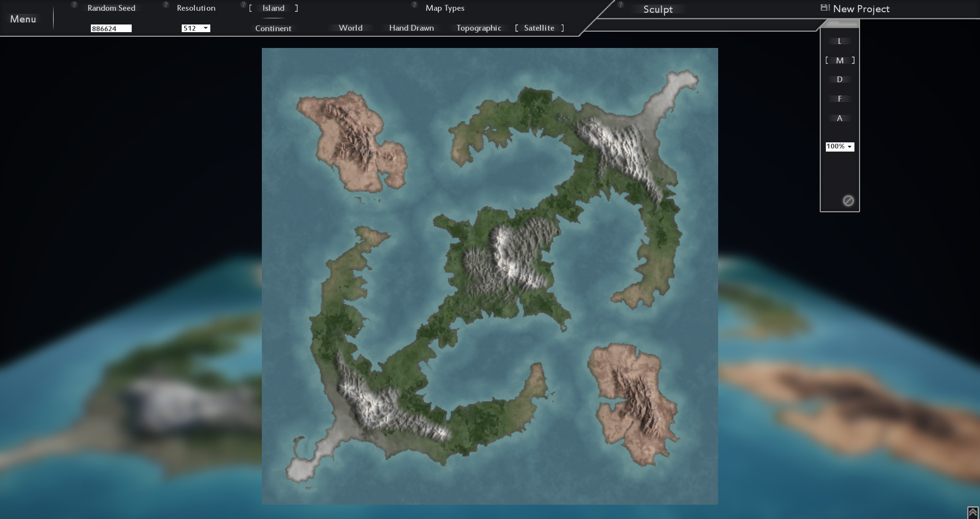The width and height of the screenshot is (980, 519).
Task: Select the D sculpt brush
Action: [x=839, y=79]
